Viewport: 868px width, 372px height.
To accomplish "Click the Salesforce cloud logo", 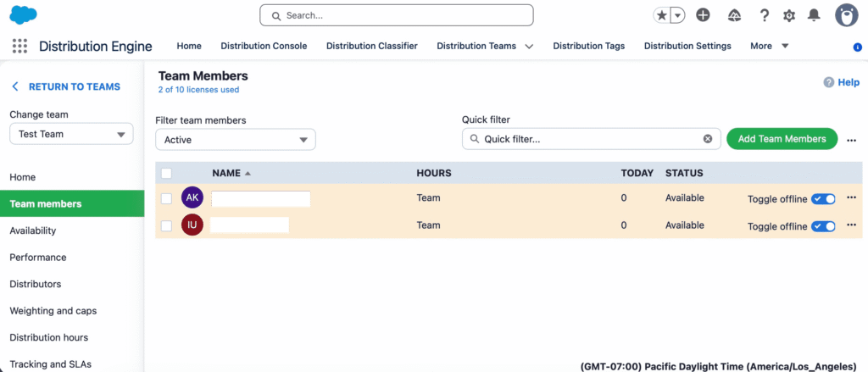I will coord(23,15).
